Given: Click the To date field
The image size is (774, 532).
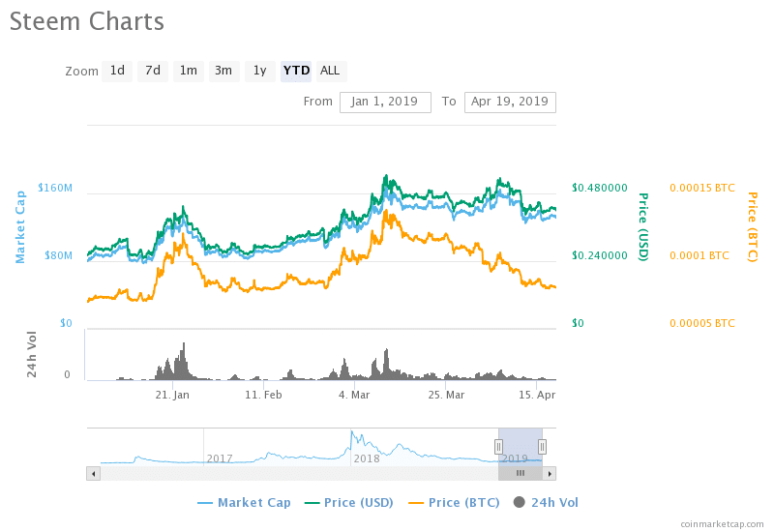Looking at the screenshot, I should (x=510, y=103).
